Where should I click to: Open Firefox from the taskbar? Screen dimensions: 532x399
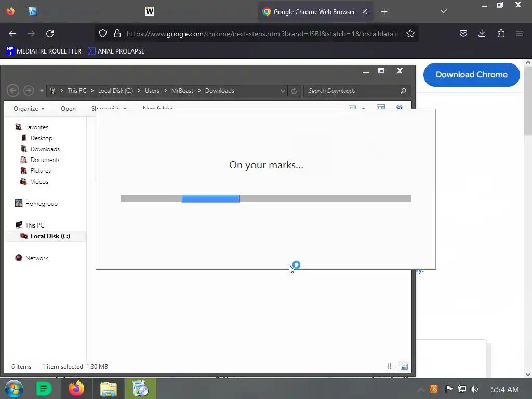[76, 389]
